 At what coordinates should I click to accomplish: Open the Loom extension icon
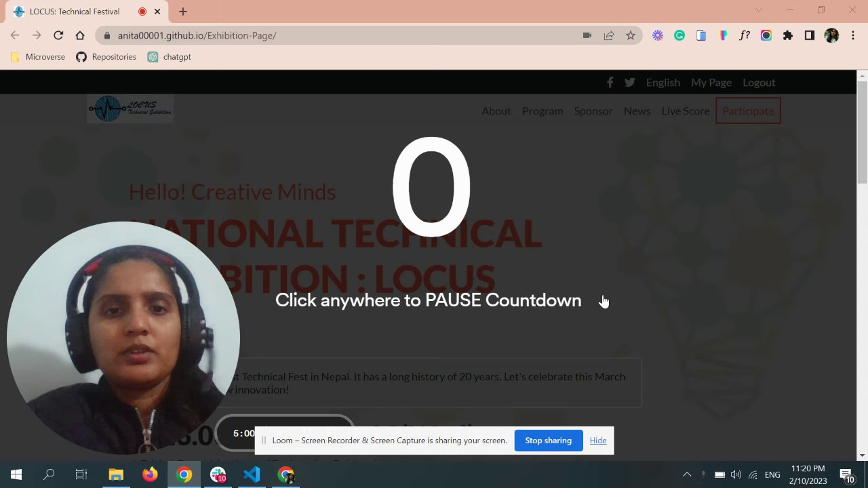coord(658,35)
